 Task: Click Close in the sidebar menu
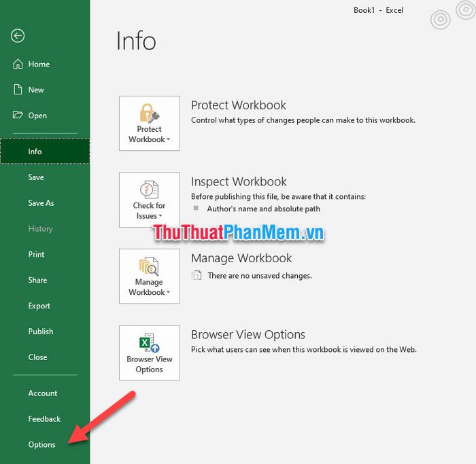(x=45, y=357)
